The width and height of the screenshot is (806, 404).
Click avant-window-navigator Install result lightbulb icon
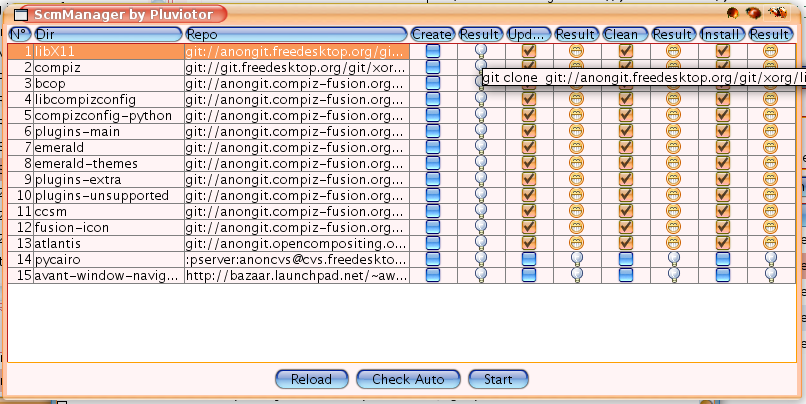click(x=770, y=274)
